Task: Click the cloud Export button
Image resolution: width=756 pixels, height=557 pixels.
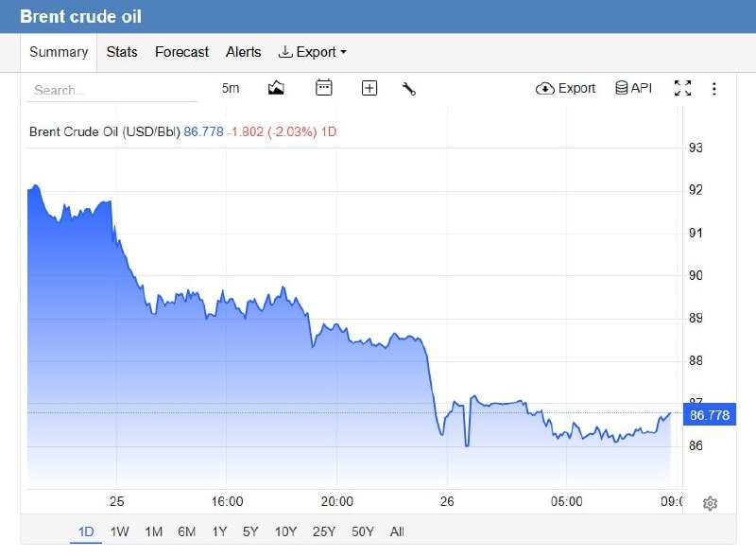Action: pos(565,88)
